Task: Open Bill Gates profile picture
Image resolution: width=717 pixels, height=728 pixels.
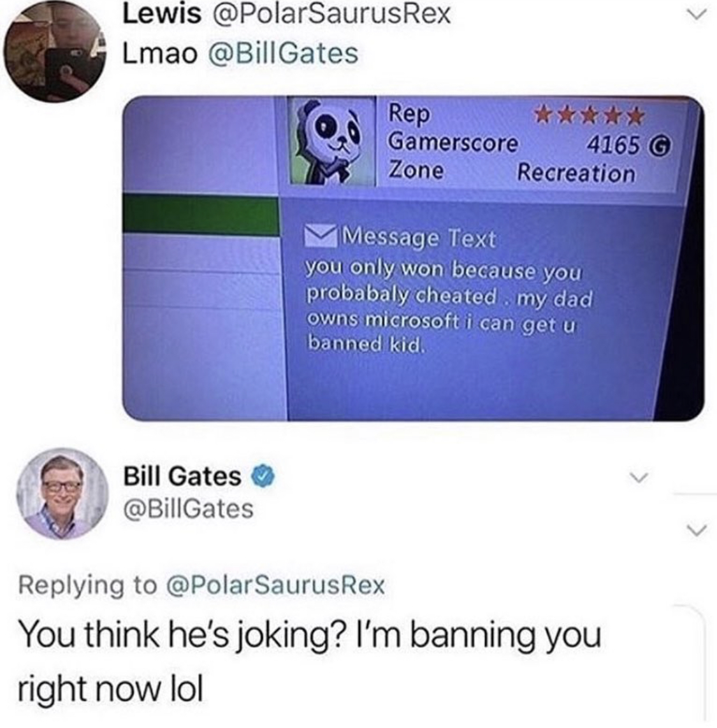Action: click(x=62, y=493)
